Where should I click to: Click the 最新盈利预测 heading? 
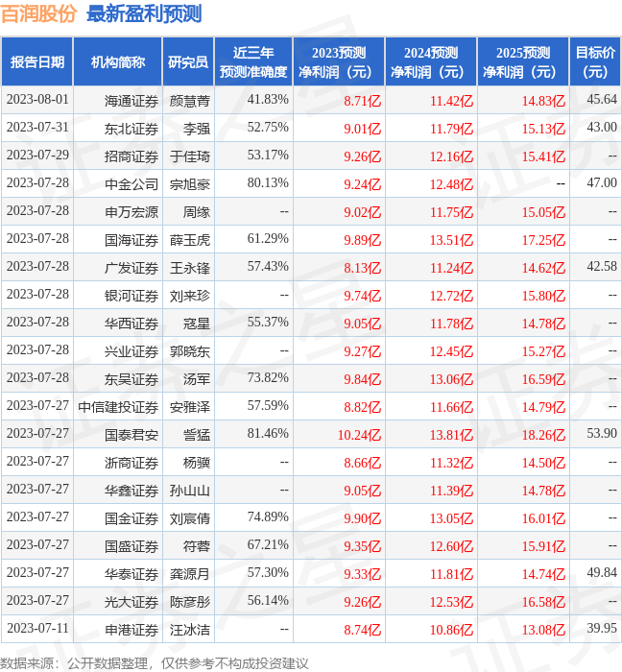coord(144,13)
